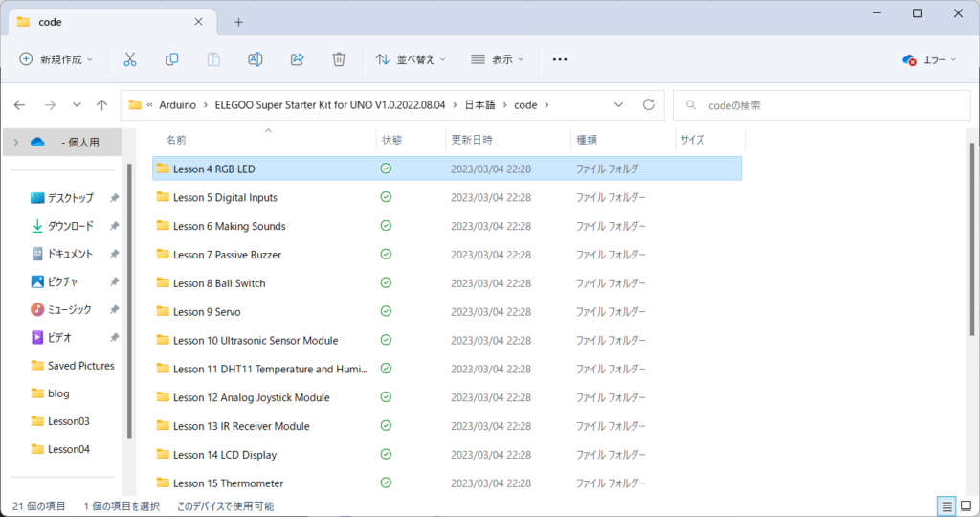Click the Copy icon in toolbar
The width and height of the screenshot is (980, 517).
point(172,59)
